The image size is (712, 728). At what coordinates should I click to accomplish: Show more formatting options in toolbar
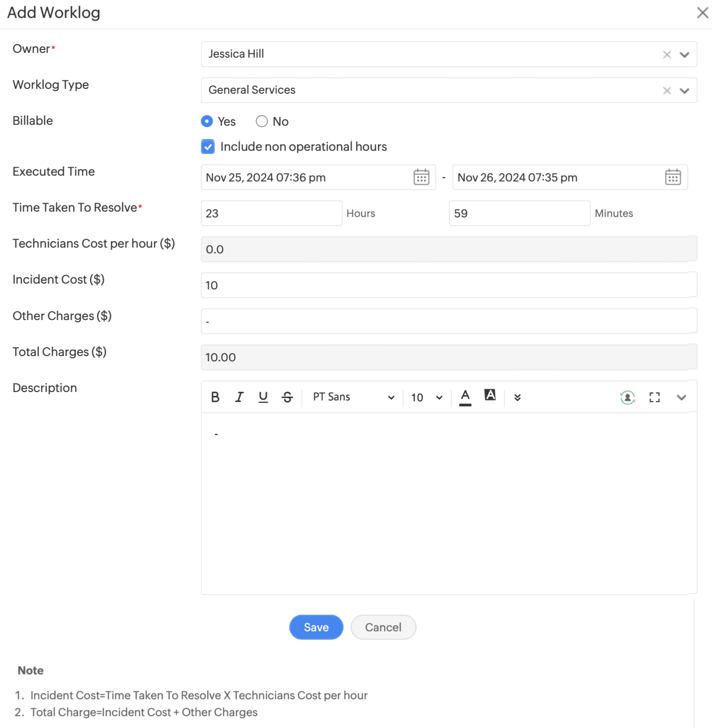point(517,397)
